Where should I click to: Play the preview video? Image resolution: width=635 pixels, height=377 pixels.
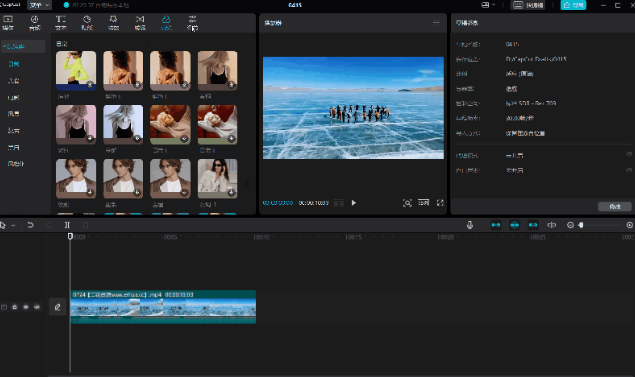[x=354, y=203]
